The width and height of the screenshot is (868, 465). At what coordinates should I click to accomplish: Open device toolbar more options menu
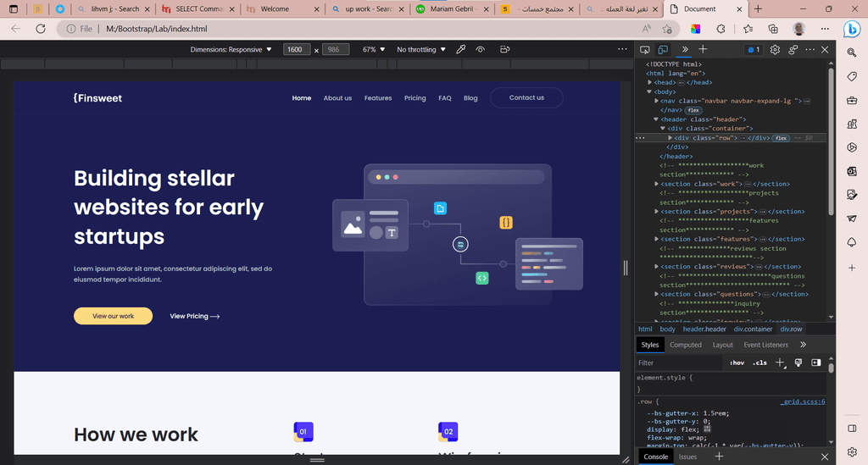click(x=622, y=49)
